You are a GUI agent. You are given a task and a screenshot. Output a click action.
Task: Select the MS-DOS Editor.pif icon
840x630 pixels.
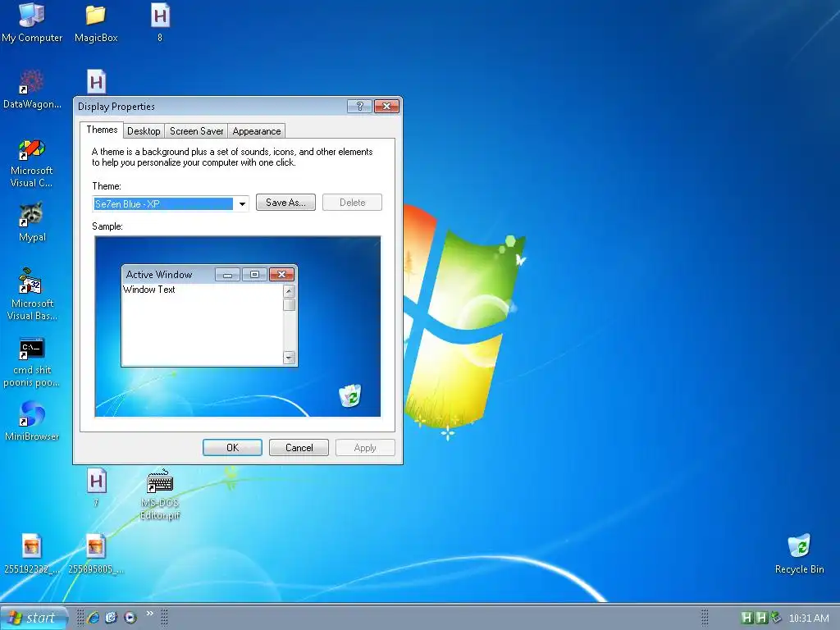160,494
